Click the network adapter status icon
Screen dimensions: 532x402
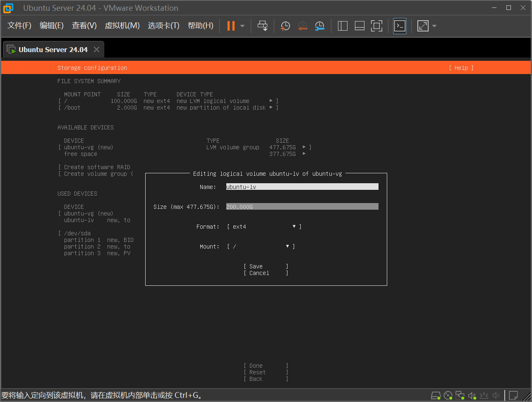(x=460, y=395)
